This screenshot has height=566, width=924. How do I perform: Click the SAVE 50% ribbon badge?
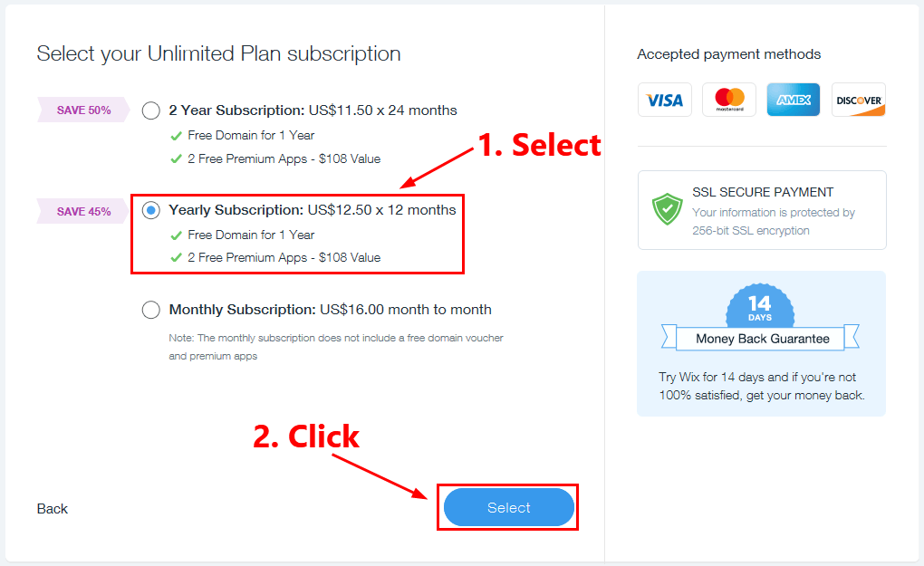(x=83, y=110)
